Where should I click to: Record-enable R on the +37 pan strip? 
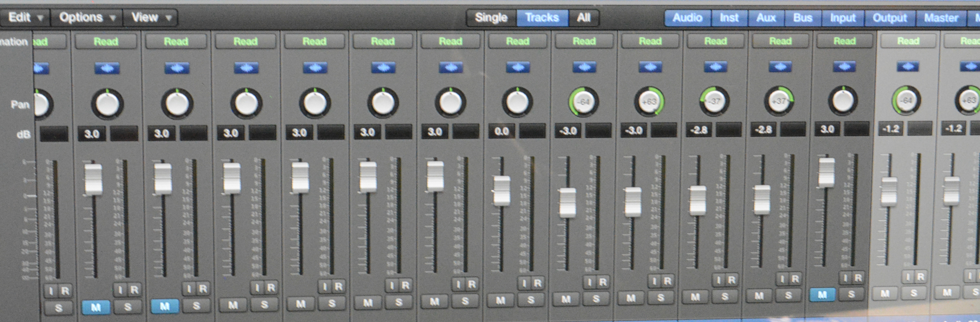click(795, 279)
